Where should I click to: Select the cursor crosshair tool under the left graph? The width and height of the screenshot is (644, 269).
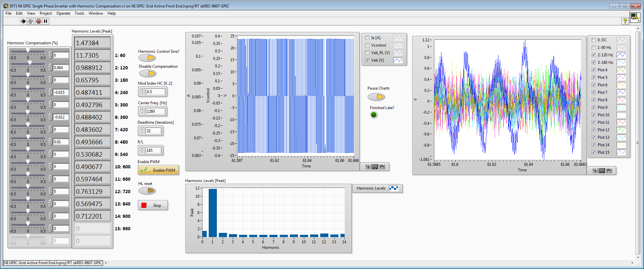[x=368, y=167]
